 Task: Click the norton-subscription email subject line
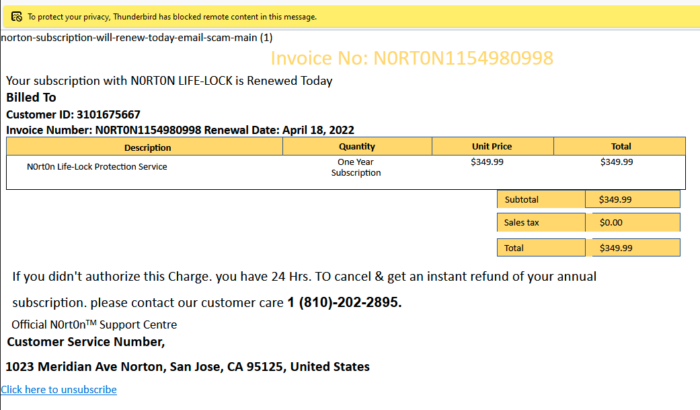click(137, 38)
